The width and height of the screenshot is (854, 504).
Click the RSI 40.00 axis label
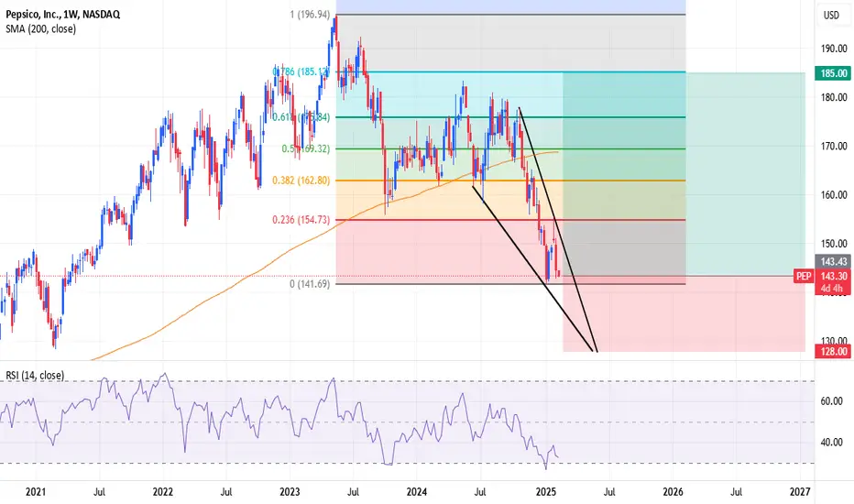[832, 442]
